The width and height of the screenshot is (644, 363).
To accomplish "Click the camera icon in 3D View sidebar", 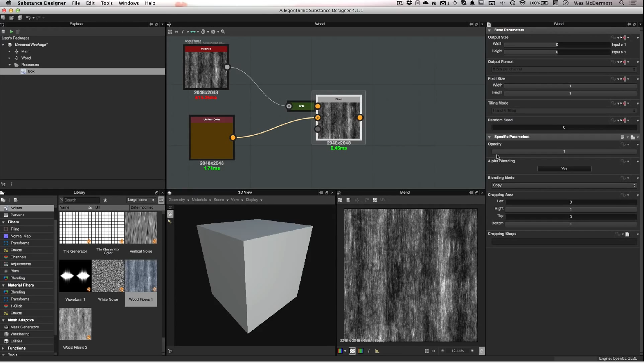I will (170, 214).
